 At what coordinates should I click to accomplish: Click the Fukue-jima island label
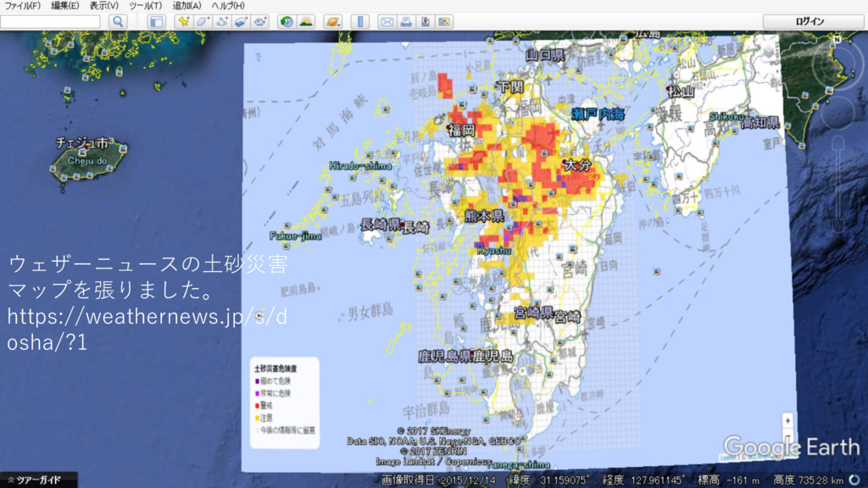[295, 236]
